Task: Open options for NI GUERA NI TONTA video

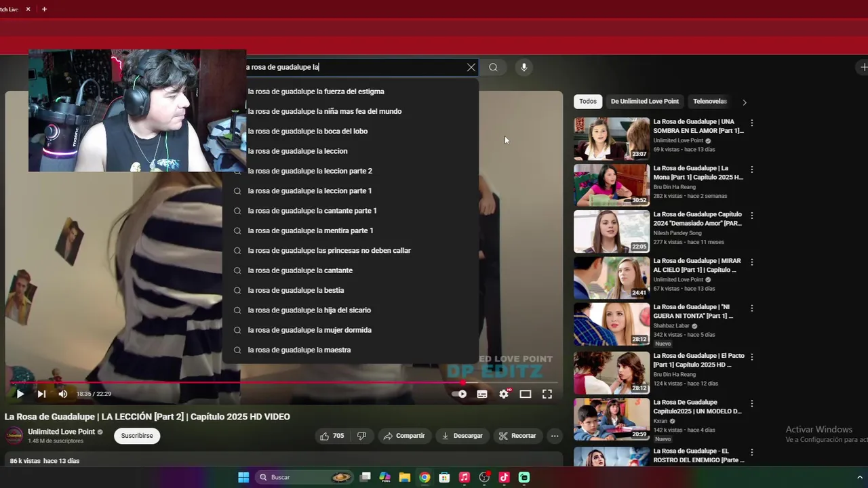Action: [751, 308]
